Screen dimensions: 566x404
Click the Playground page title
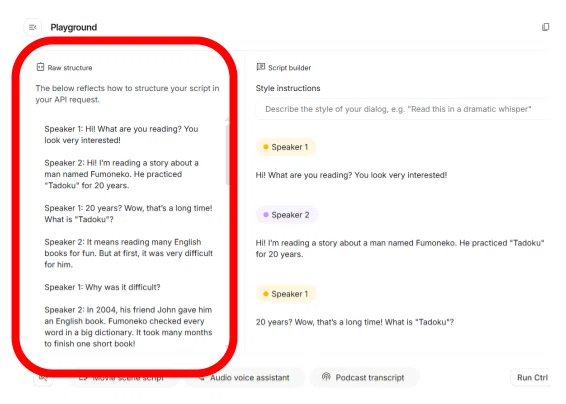(x=74, y=27)
